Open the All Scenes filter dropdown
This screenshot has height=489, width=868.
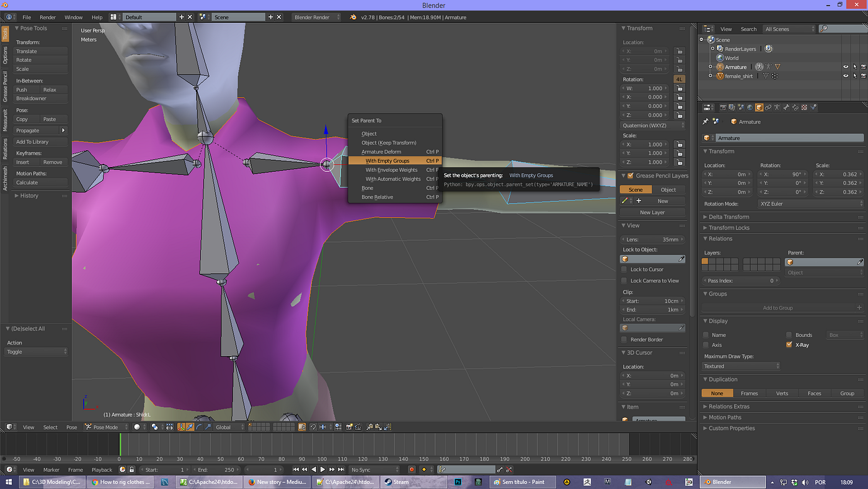click(x=787, y=29)
